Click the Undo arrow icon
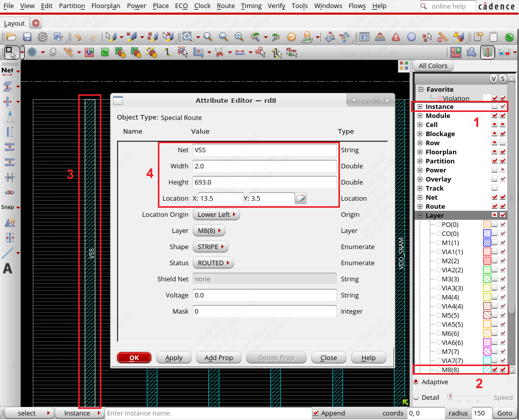This screenshot has height=420, width=519. coord(78,37)
